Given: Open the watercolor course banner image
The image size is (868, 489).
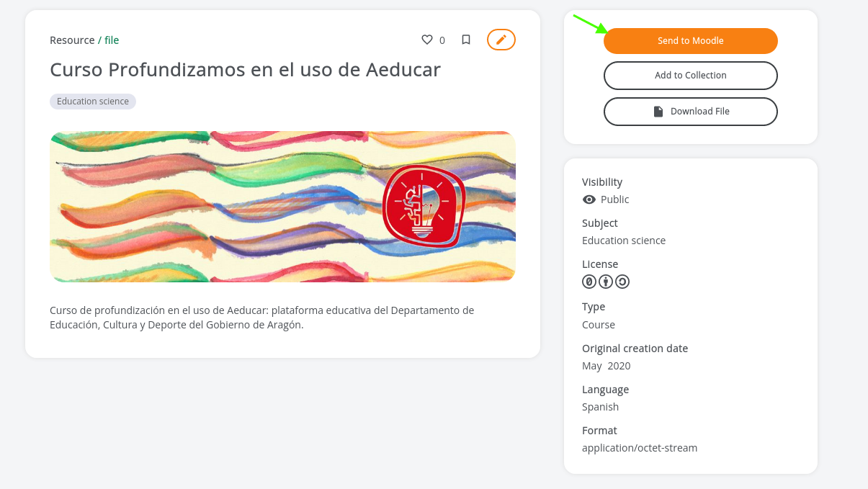Looking at the screenshot, I should coord(282,207).
